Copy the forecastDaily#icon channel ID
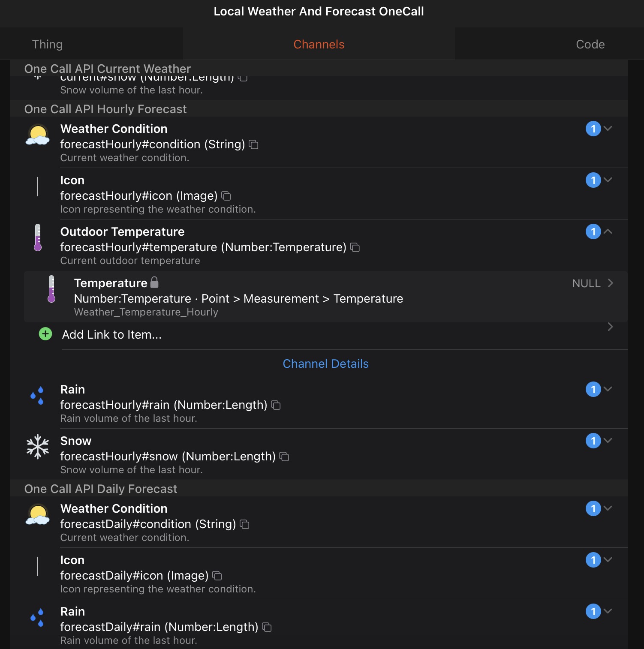 click(x=217, y=576)
